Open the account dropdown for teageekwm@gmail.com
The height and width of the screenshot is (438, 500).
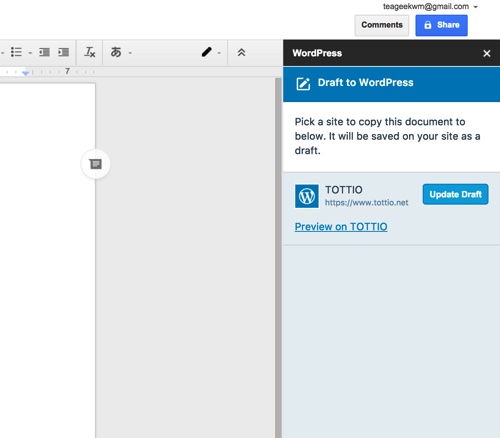476,7
